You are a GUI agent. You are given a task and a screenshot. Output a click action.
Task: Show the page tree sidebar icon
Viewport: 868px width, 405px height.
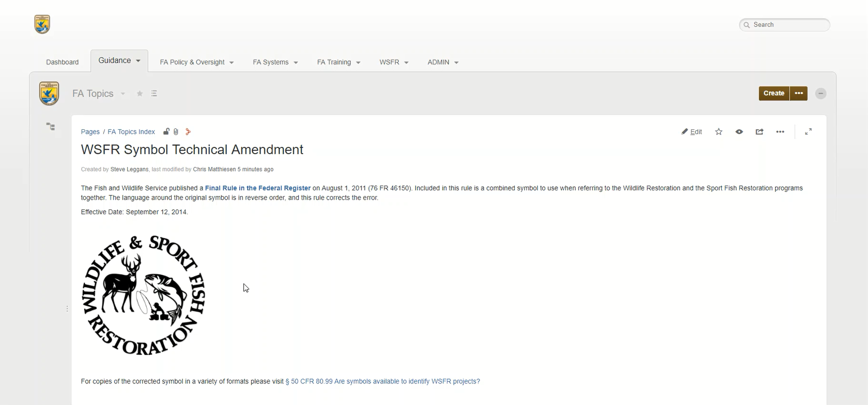51,126
